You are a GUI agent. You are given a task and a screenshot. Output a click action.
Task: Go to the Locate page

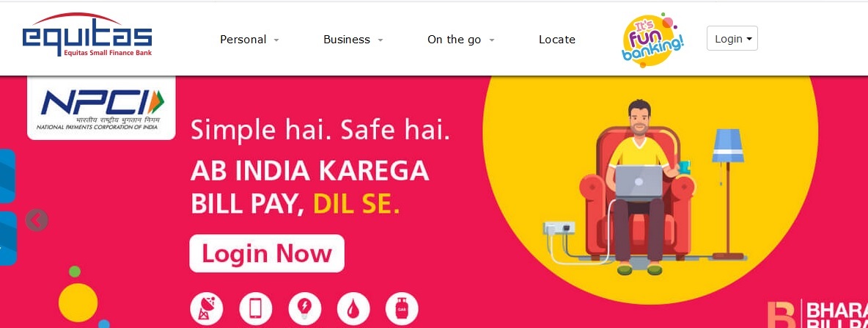[x=557, y=40]
